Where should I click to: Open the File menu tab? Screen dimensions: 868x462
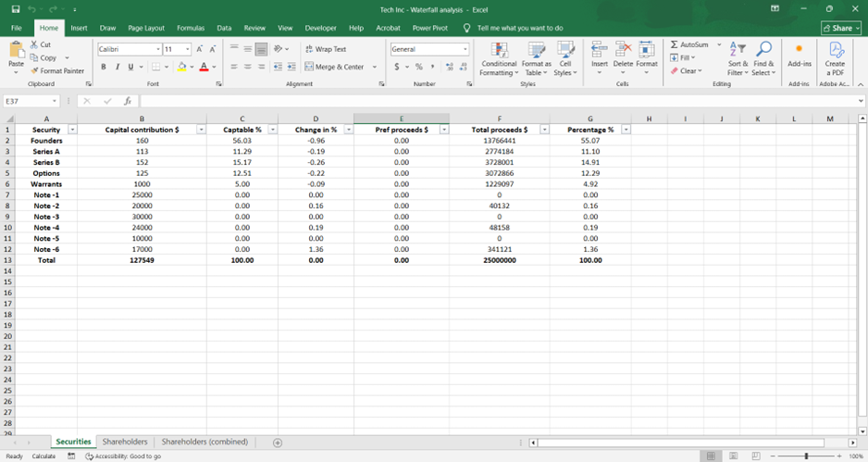[x=17, y=28]
